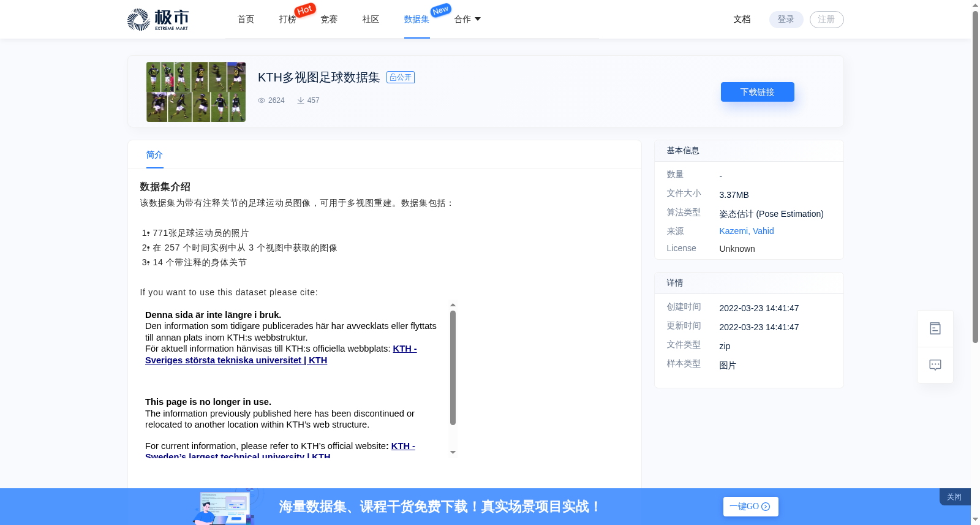Click the embedded frame scroll-down arrow

[453, 453]
